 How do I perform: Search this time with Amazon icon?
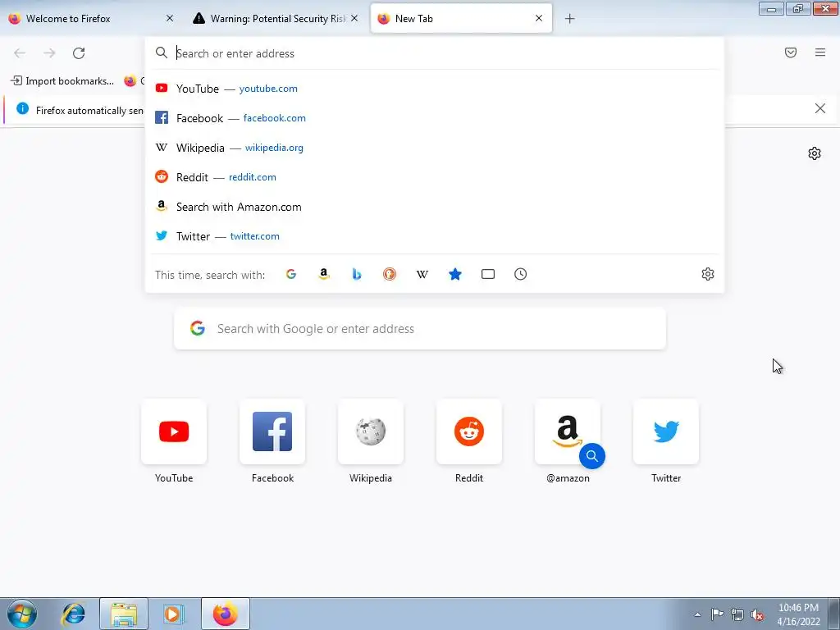click(x=323, y=274)
